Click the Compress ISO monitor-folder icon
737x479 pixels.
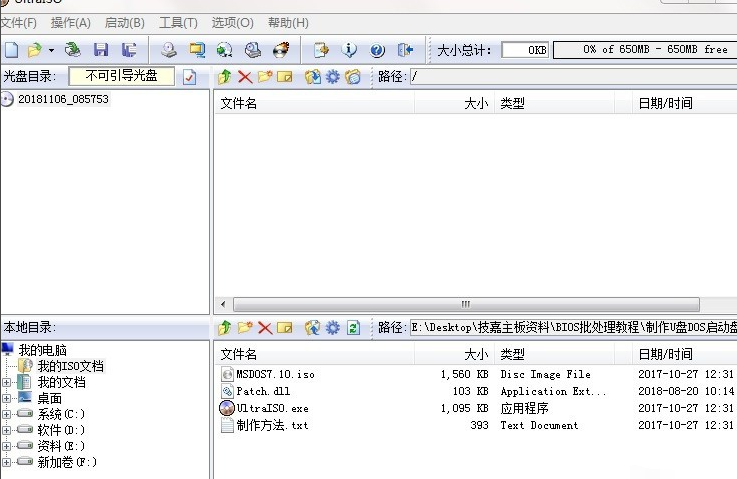pos(197,50)
